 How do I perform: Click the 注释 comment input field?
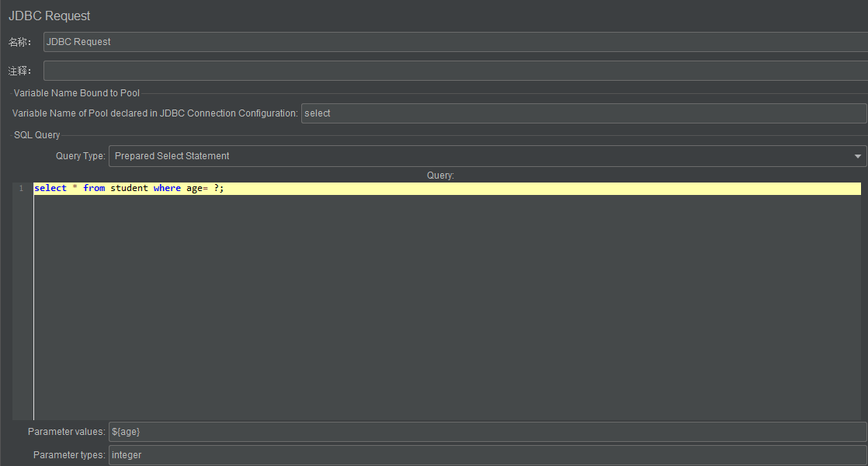[x=455, y=71]
